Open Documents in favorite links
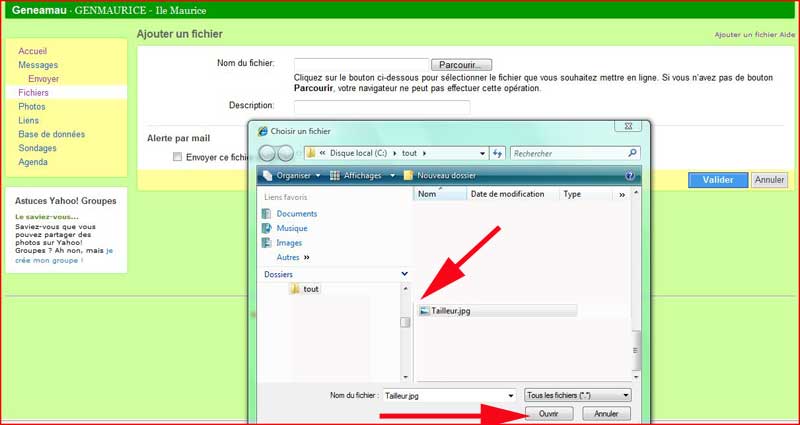This screenshot has width=800, height=425. click(296, 214)
